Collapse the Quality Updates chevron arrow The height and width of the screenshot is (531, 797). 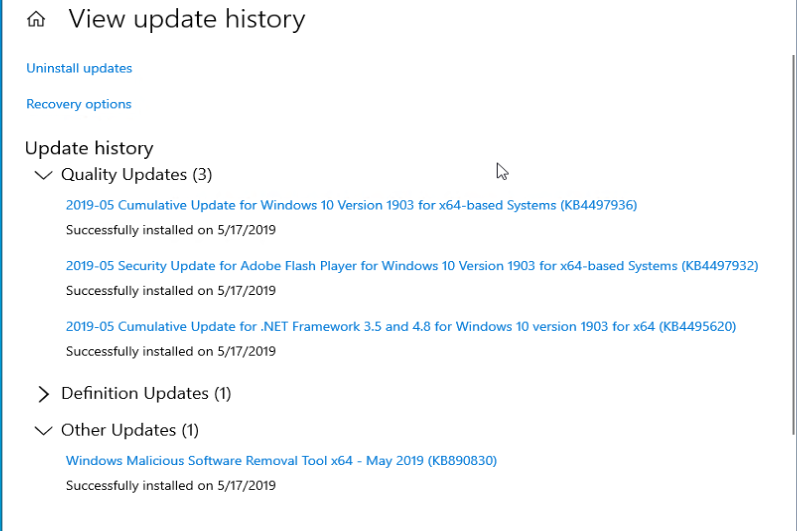[43, 175]
